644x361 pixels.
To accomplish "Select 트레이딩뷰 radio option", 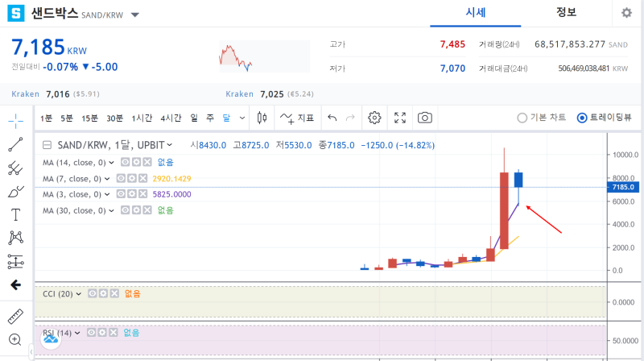I will pos(604,118).
